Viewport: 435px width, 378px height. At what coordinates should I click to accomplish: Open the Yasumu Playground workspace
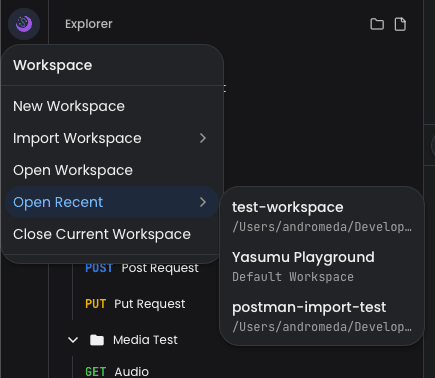click(x=322, y=266)
